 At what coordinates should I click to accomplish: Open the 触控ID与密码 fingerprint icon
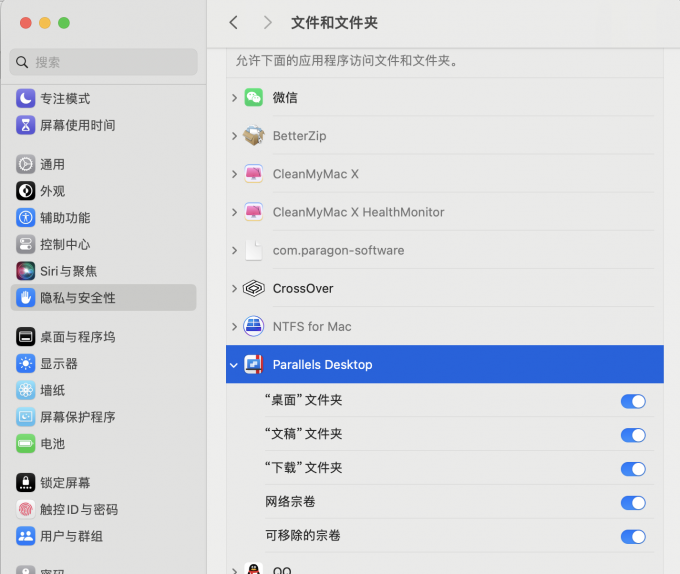click(x=26, y=509)
